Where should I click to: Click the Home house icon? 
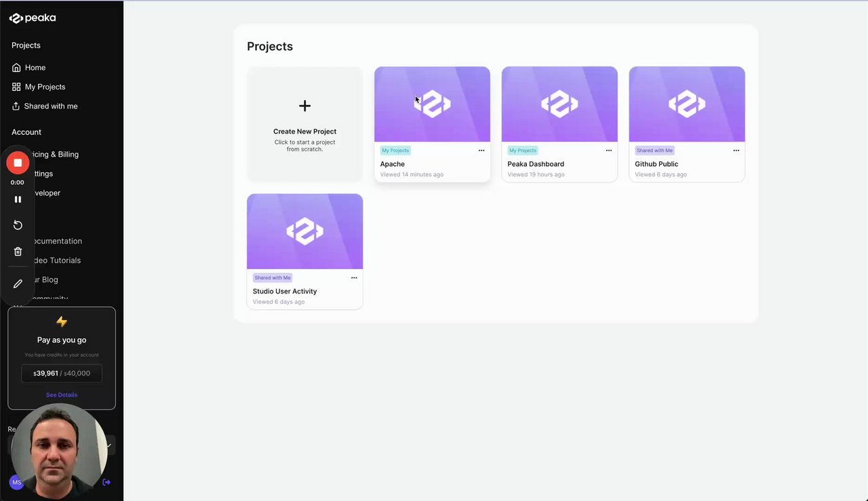(16, 68)
